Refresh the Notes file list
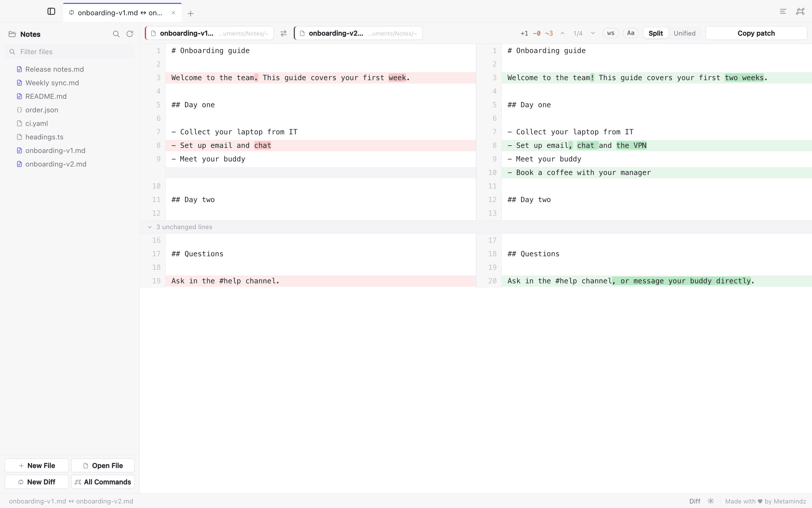The image size is (812, 508). click(130, 34)
